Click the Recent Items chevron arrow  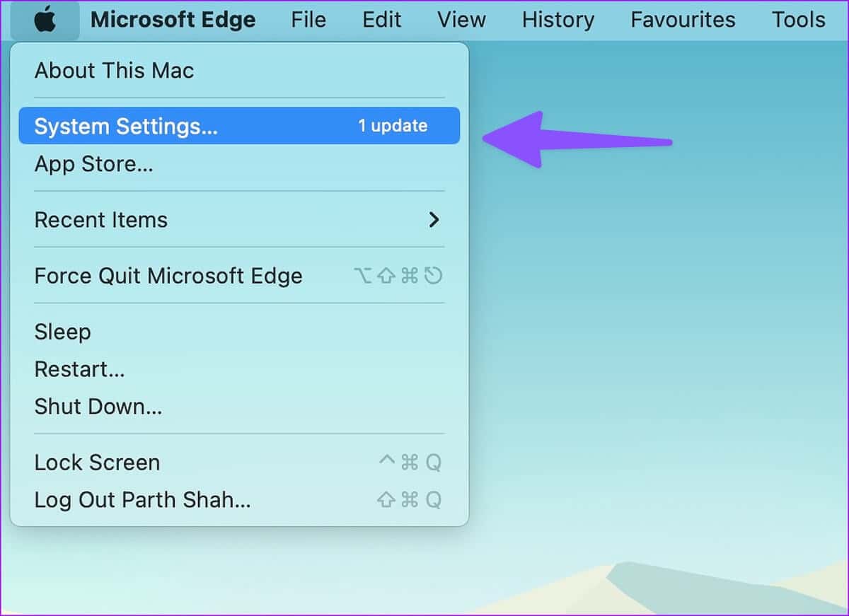[434, 220]
